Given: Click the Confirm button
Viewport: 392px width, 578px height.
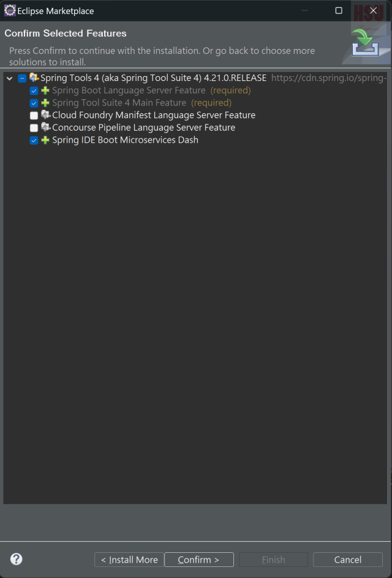Looking at the screenshot, I should coord(199,560).
